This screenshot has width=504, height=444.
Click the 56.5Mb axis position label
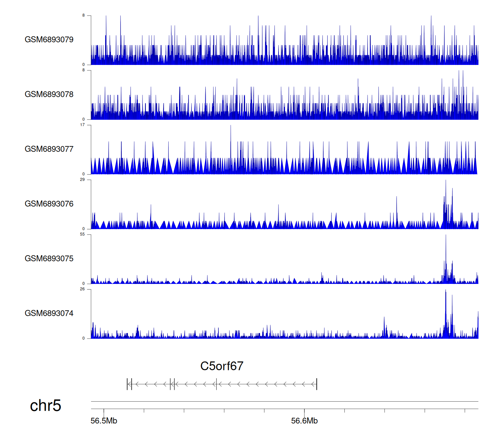(x=104, y=421)
